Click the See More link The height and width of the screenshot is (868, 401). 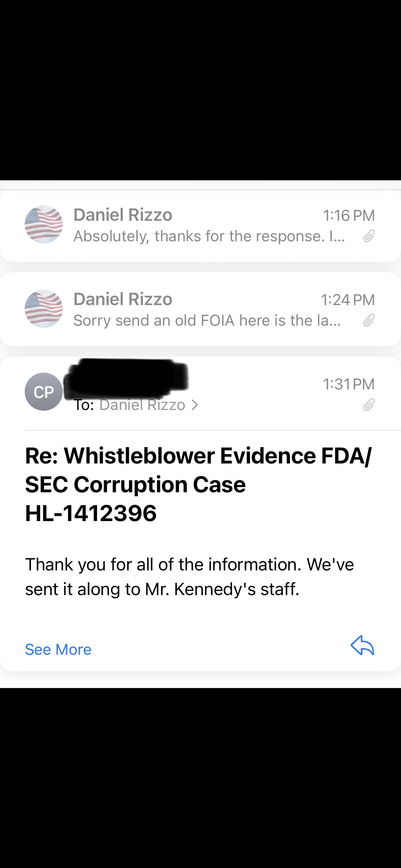coord(58,650)
